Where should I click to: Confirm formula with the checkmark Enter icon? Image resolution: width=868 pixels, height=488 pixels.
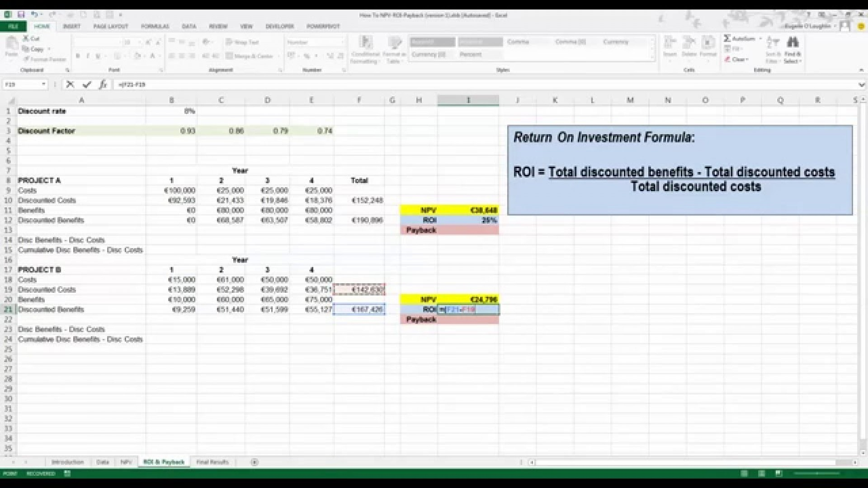(x=87, y=84)
